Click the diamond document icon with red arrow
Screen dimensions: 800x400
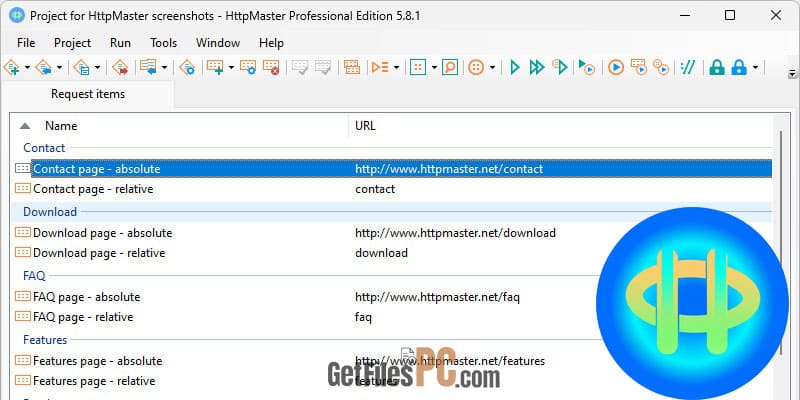(120, 67)
